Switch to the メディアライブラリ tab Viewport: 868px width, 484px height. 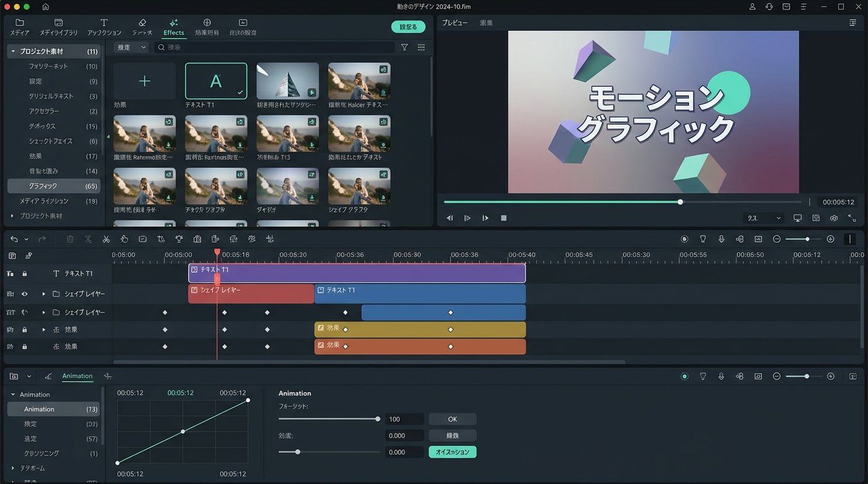59,27
